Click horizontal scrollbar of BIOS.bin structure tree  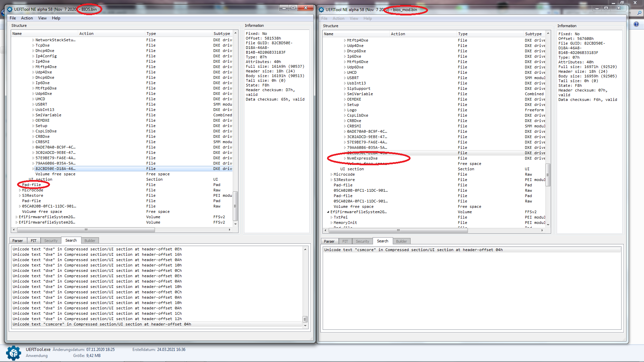[86, 230]
